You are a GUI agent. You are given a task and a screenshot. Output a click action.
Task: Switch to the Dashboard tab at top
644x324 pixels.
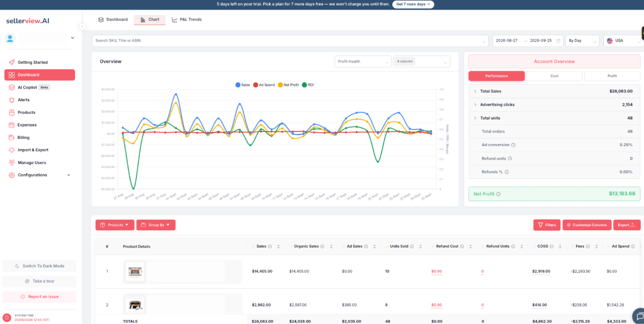[x=113, y=20]
